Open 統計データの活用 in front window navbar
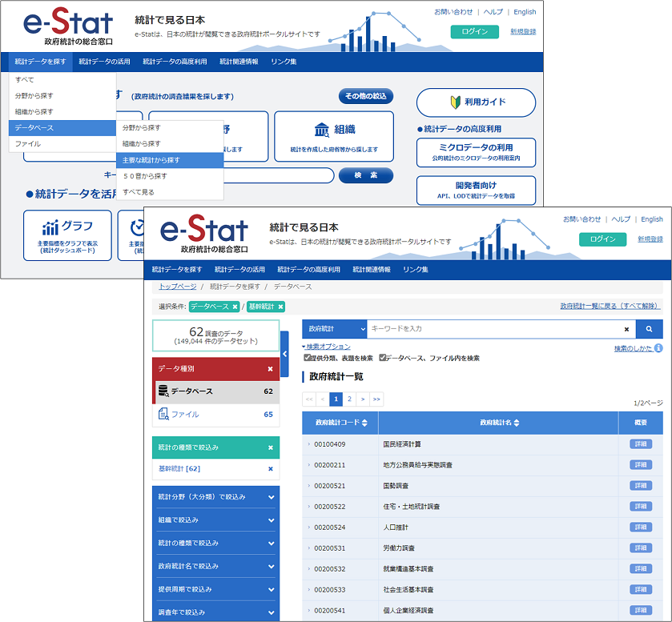 click(x=239, y=270)
